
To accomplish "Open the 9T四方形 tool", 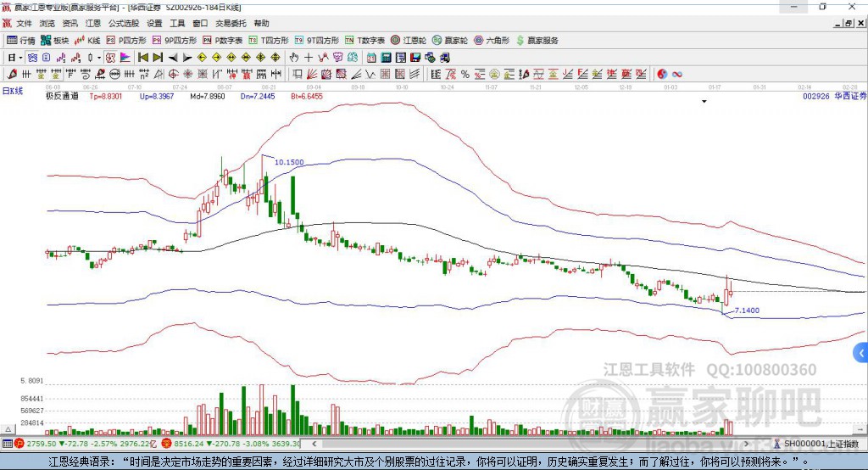I will 317,41.
